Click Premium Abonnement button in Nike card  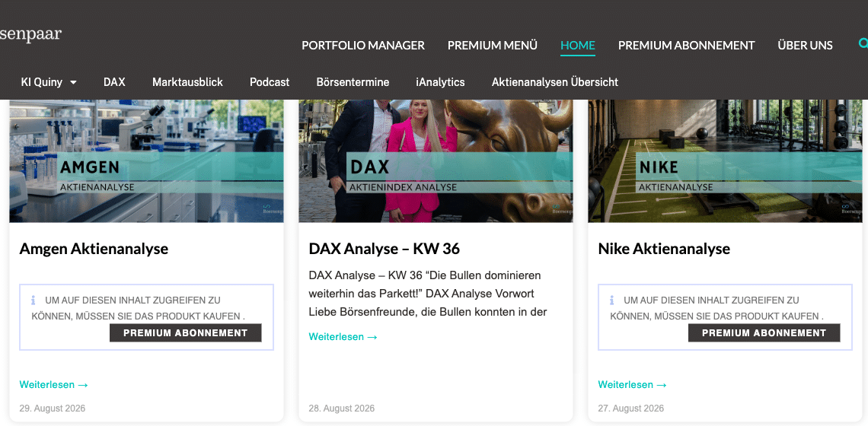pos(764,333)
